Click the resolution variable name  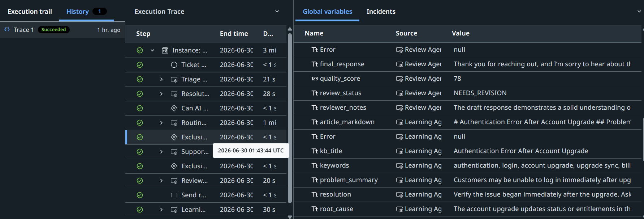click(x=336, y=194)
